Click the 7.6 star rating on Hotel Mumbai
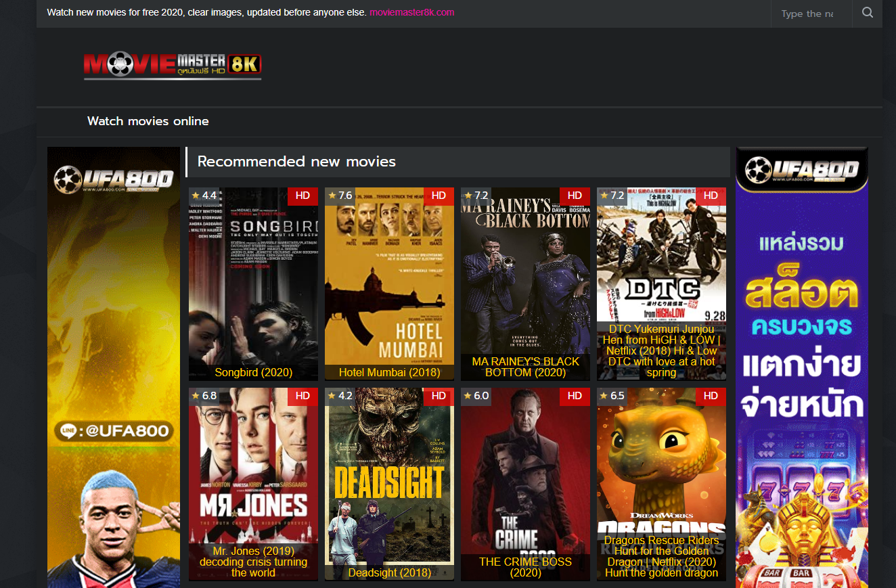896x588 pixels. point(340,196)
